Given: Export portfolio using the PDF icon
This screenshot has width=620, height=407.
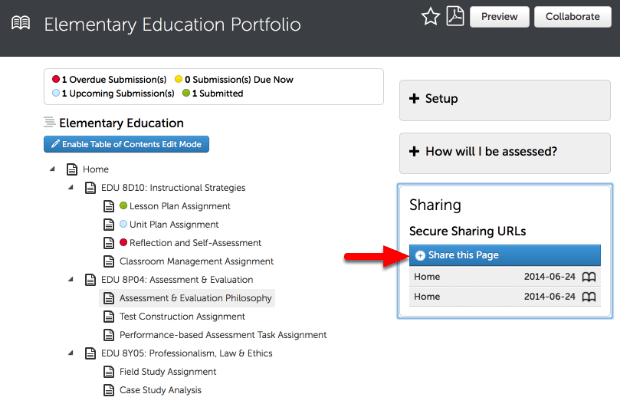Looking at the screenshot, I should [454, 16].
